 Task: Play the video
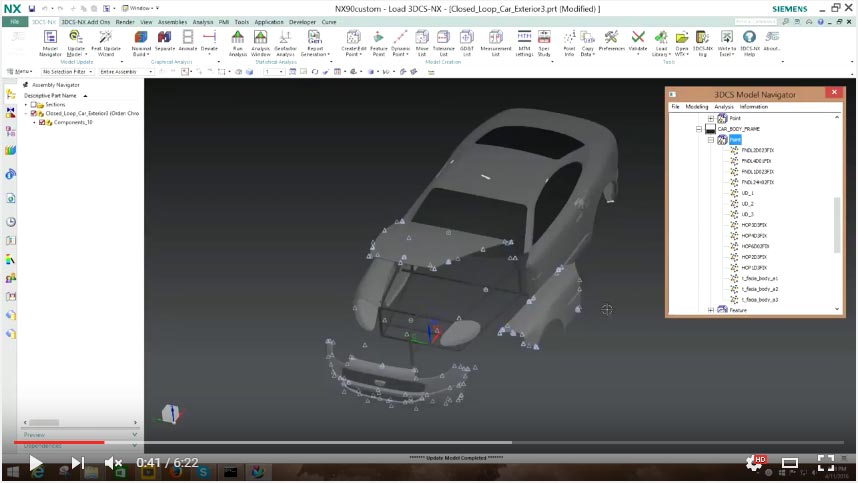(x=35, y=463)
